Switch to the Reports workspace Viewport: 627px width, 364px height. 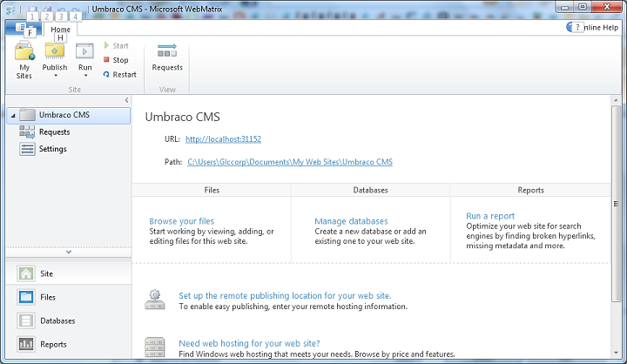(69, 344)
